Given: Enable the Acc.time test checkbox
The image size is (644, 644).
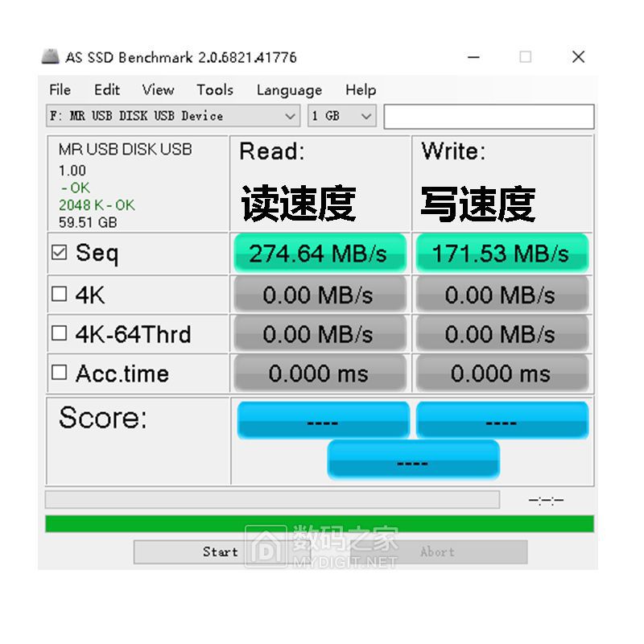Looking at the screenshot, I should (x=59, y=373).
